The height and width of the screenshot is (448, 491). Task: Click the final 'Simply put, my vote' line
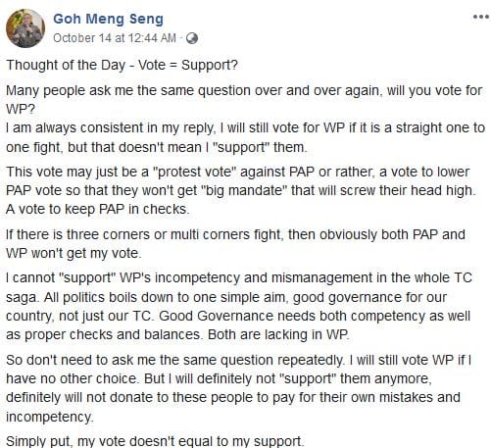[x=155, y=441]
